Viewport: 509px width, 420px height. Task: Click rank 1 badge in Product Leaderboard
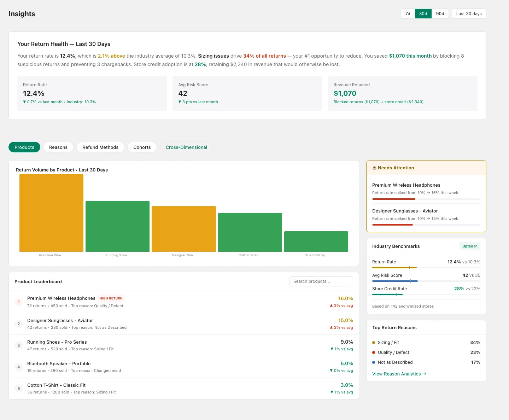[x=19, y=302]
